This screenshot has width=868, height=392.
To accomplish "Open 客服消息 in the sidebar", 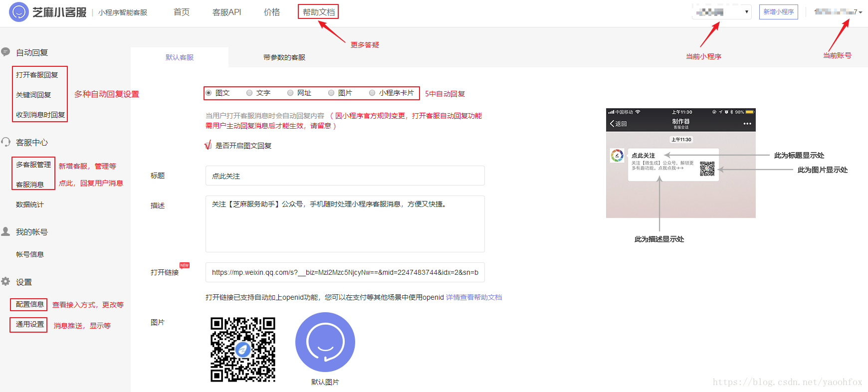I will (30, 185).
